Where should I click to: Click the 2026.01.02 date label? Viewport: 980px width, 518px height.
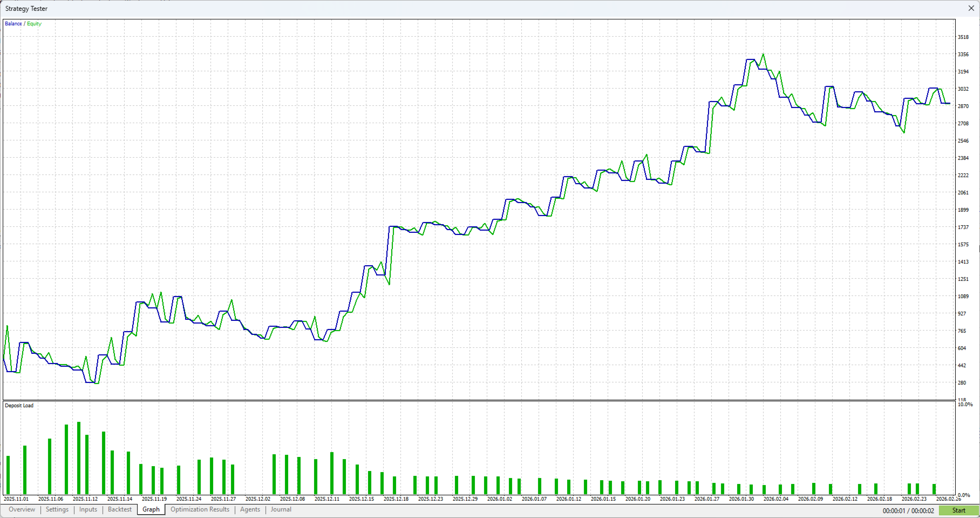(x=500, y=499)
